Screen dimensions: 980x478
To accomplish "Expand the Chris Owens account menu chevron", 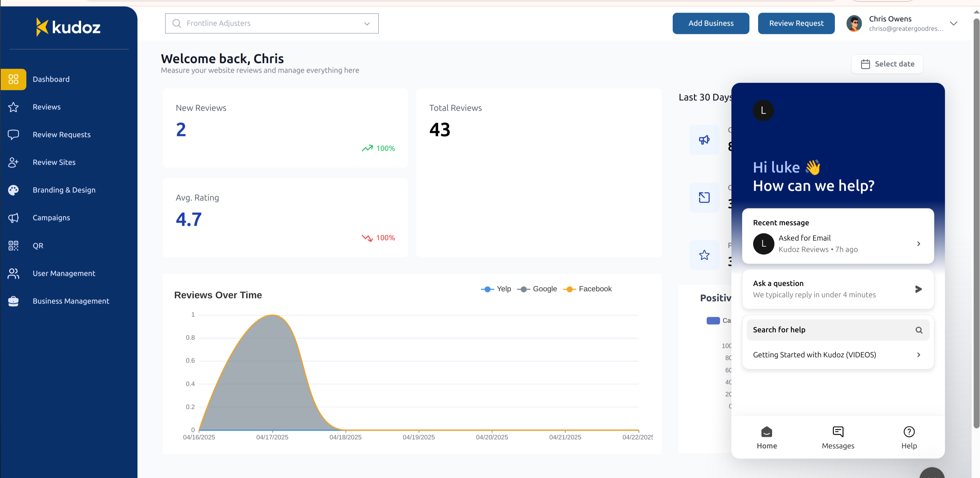I will (953, 23).
